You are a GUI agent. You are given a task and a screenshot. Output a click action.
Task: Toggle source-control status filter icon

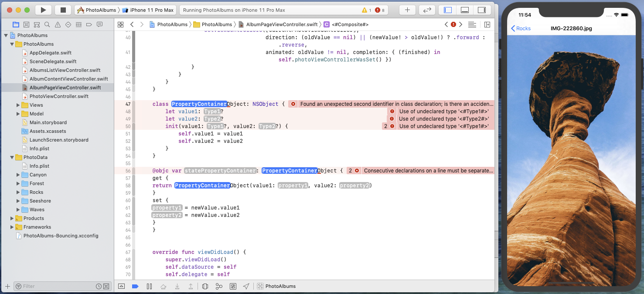tap(106, 286)
